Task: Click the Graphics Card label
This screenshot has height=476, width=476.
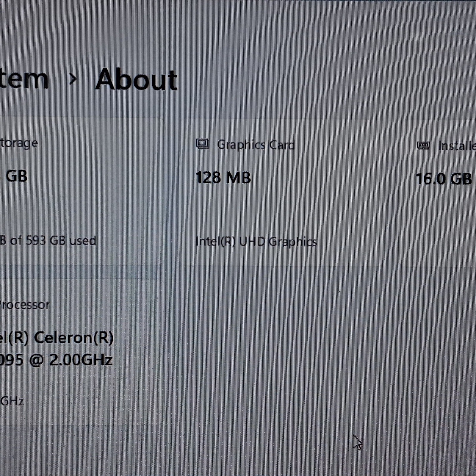Action: 256,145
